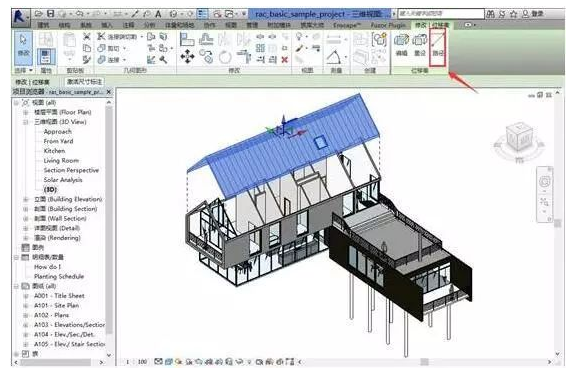
Task: Toggle the Activate Dimensions option button
Action: (x=84, y=82)
